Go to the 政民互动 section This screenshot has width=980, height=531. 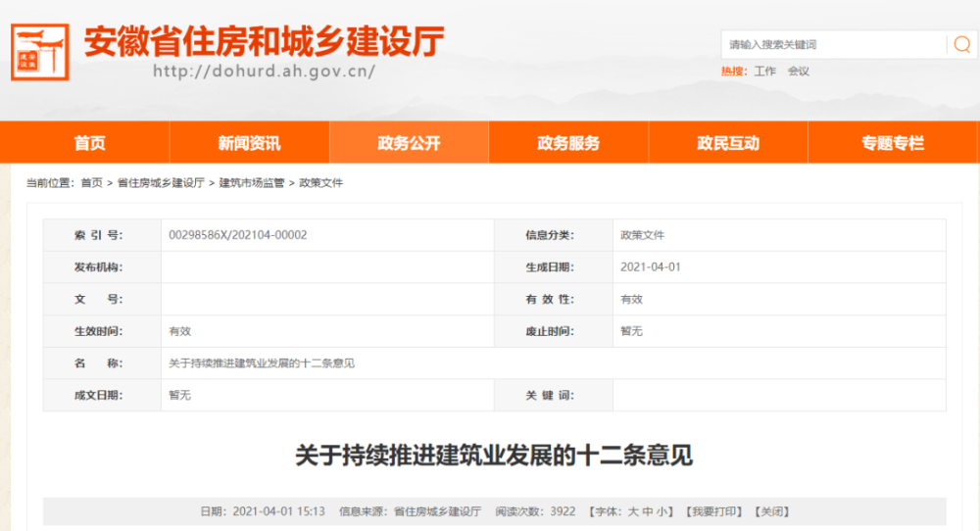[x=728, y=142]
